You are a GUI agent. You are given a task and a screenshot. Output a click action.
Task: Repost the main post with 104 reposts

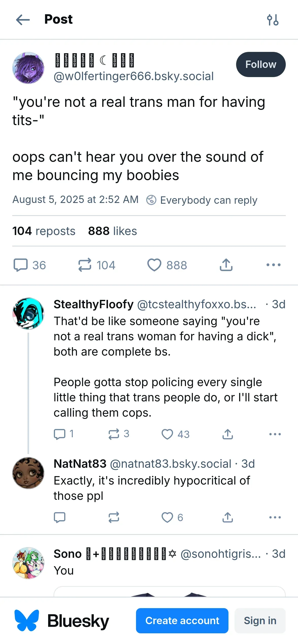tap(85, 265)
